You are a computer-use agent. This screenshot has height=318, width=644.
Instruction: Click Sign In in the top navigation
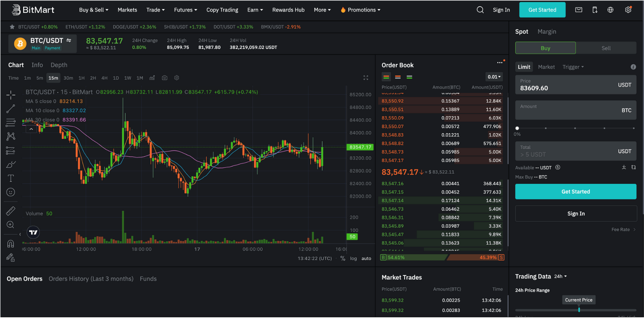[x=501, y=10]
